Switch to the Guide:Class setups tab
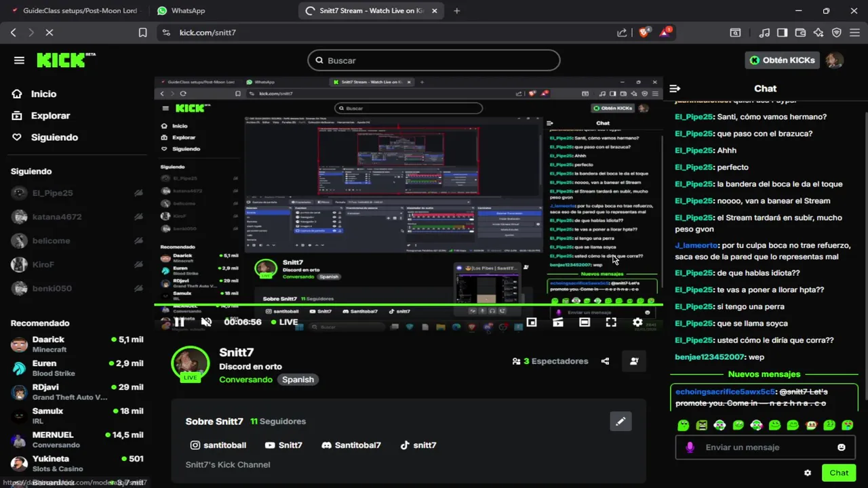Image resolution: width=868 pixels, height=488 pixels. tap(75, 11)
